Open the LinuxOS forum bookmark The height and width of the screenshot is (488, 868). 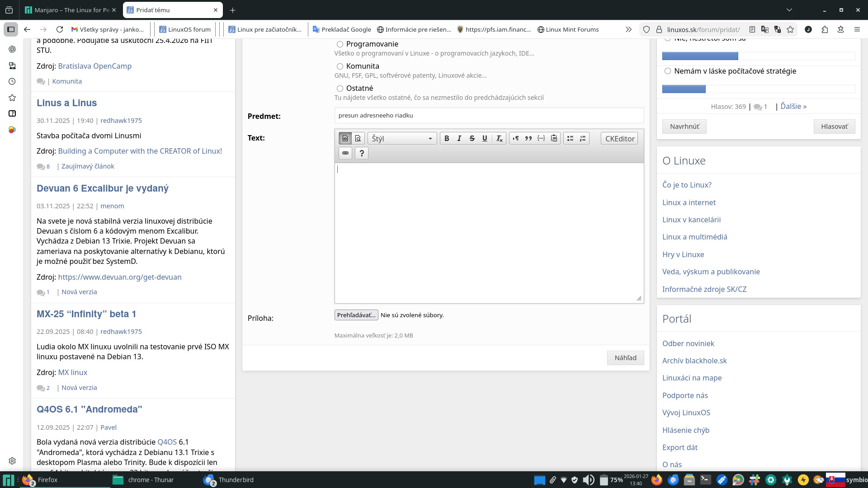185,29
